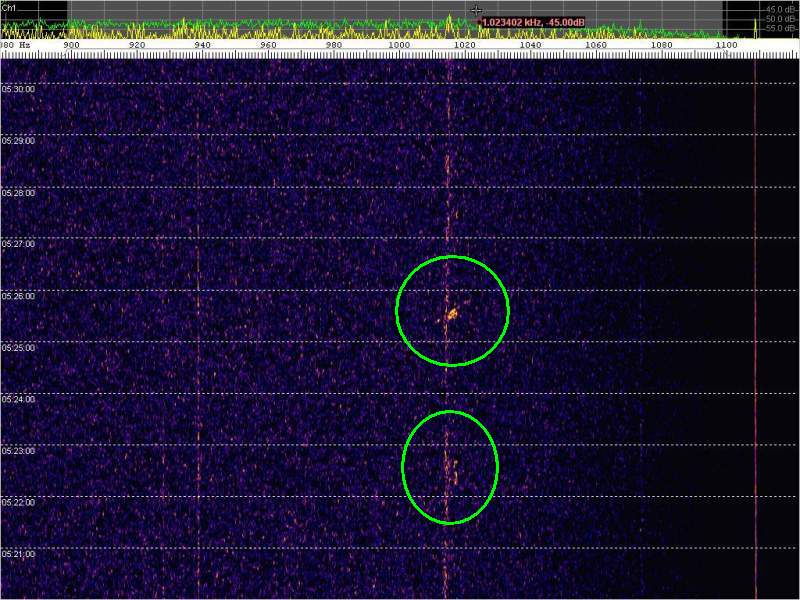Image resolution: width=800 pixels, height=600 pixels.
Task: Click the 1.023402 kHz cursor readout
Action: click(x=532, y=22)
